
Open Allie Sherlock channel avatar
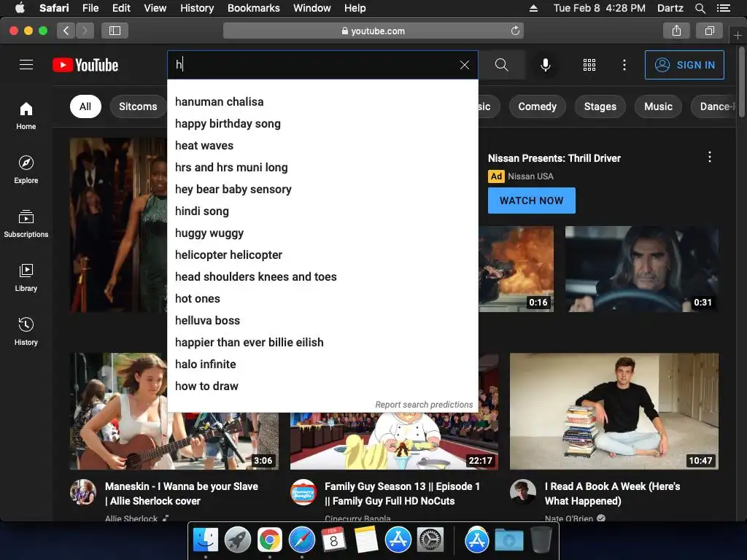point(83,492)
